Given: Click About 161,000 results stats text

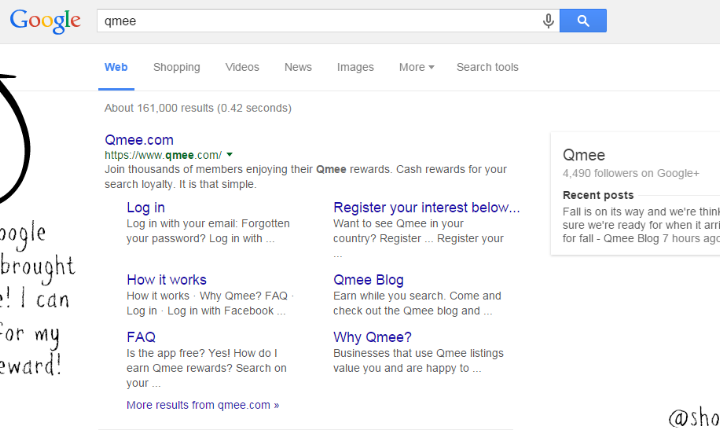Looking at the screenshot, I should point(198,108).
